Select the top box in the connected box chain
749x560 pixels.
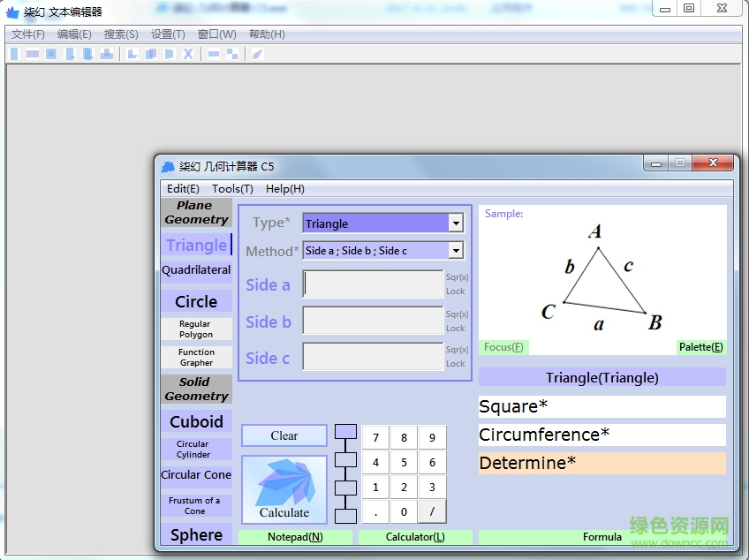click(x=346, y=432)
